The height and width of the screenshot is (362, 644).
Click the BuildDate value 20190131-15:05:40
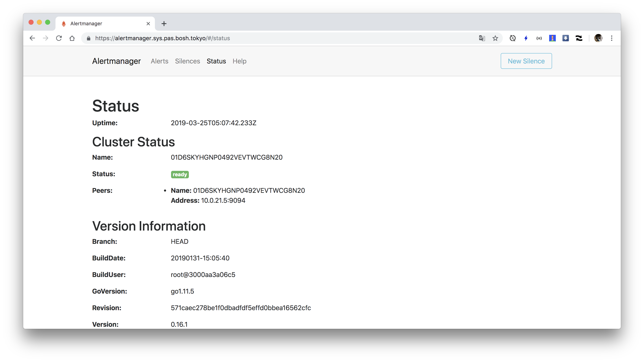pyautogui.click(x=200, y=258)
